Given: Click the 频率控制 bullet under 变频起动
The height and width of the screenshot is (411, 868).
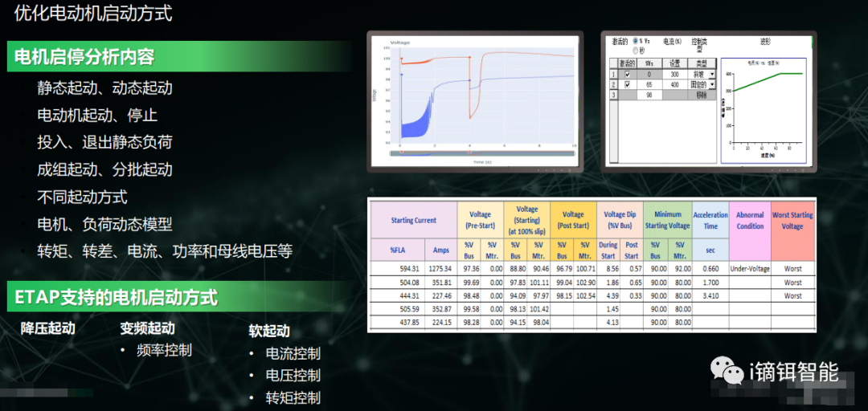Looking at the screenshot, I should 164,350.
